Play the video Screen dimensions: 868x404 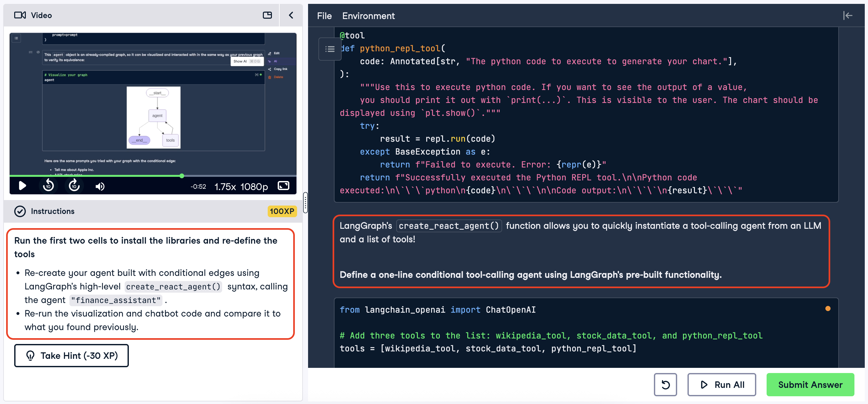click(22, 186)
